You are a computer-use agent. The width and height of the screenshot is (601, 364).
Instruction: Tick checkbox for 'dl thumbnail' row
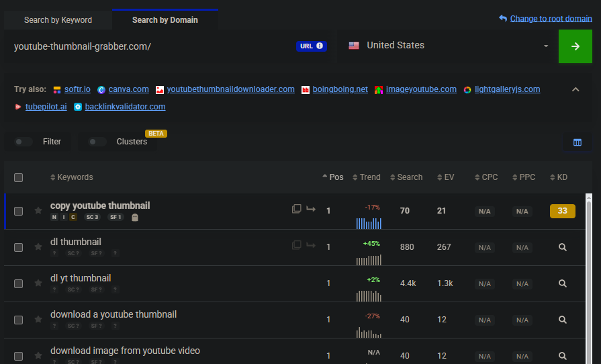(19, 247)
